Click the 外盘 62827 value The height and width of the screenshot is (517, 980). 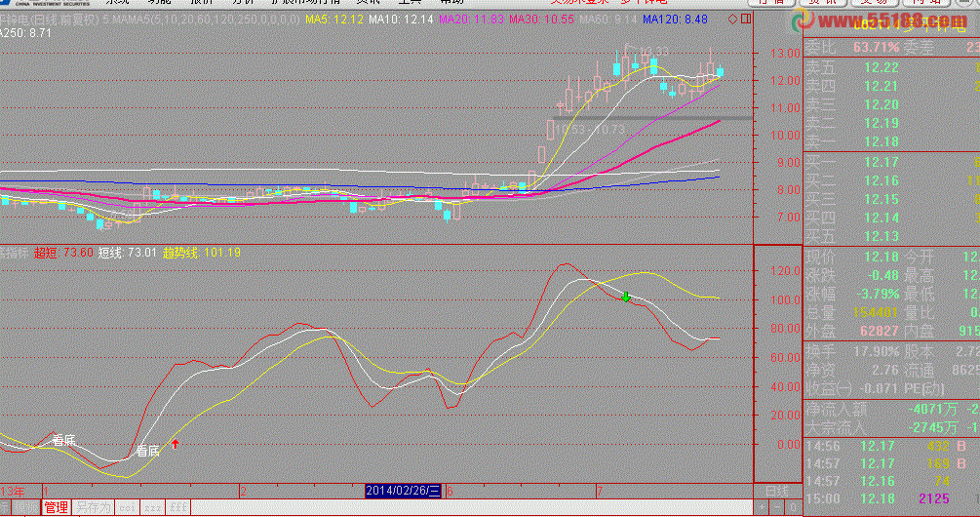tap(879, 331)
